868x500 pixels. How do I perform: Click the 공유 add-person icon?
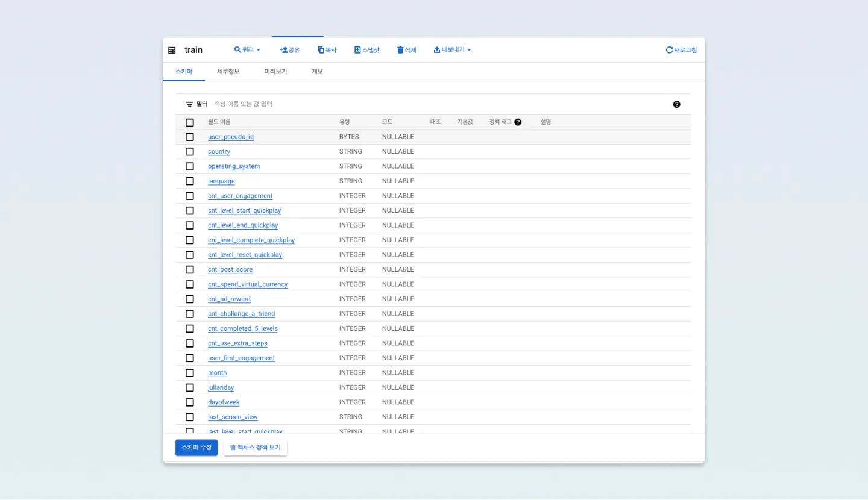coord(283,50)
